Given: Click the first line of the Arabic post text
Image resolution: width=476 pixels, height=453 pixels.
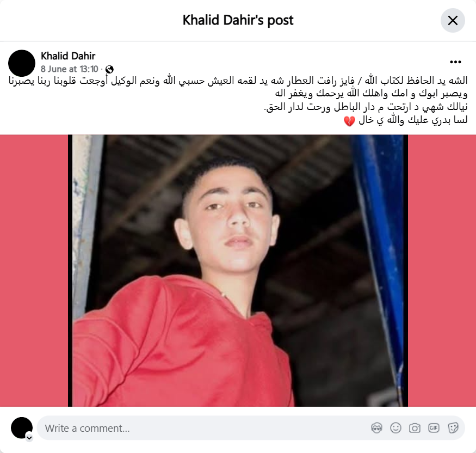Looking at the screenshot, I should (238, 81).
